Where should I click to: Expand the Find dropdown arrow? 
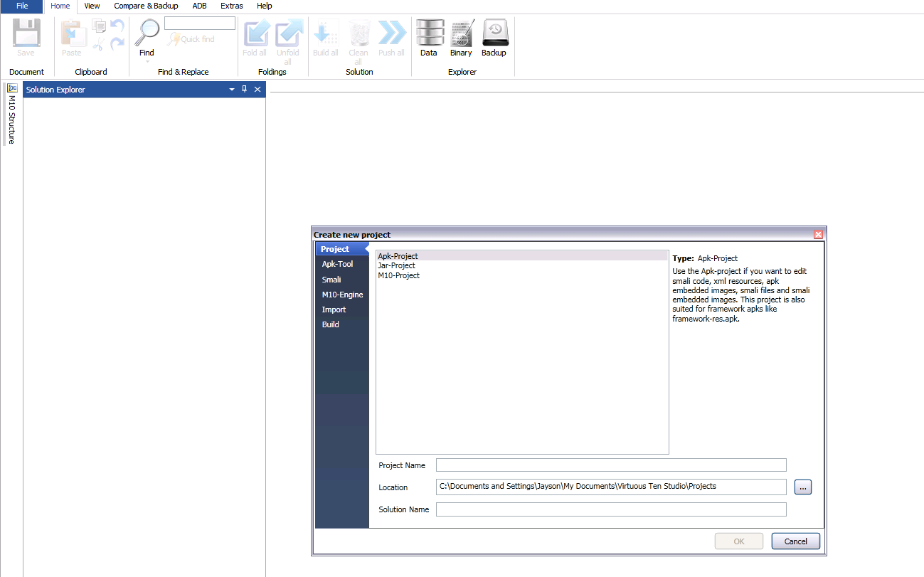[x=147, y=62]
